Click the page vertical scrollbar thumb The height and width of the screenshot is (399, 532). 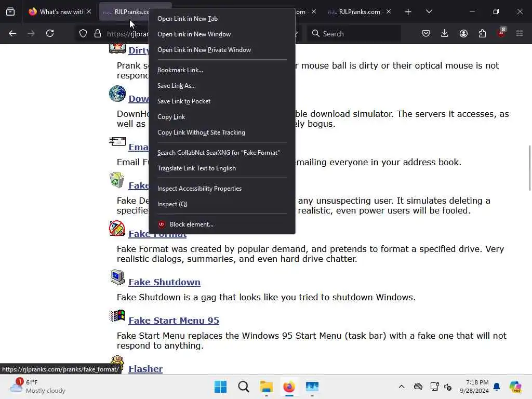pos(529,168)
